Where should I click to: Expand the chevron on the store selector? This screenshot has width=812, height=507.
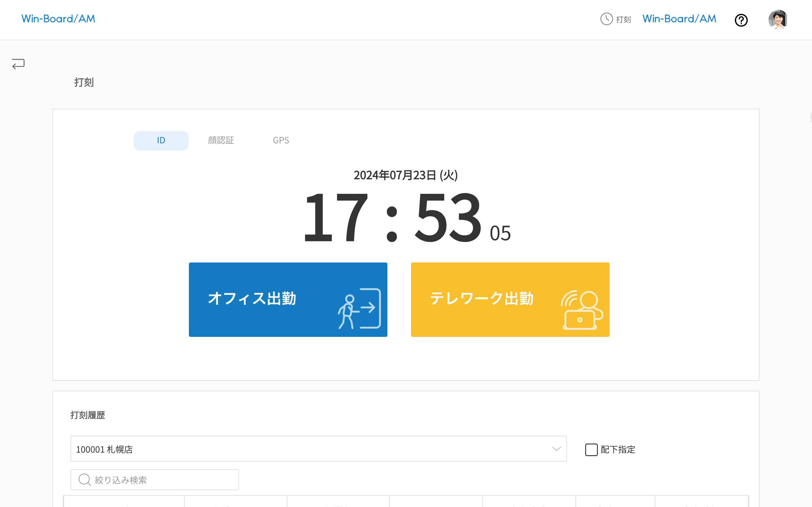pos(556,449)
